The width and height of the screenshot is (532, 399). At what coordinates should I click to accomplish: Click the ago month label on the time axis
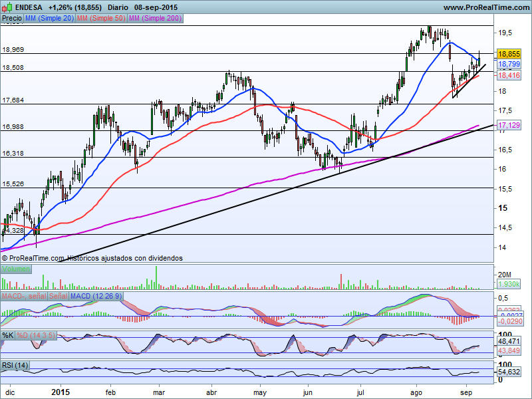tap(416, 392)
